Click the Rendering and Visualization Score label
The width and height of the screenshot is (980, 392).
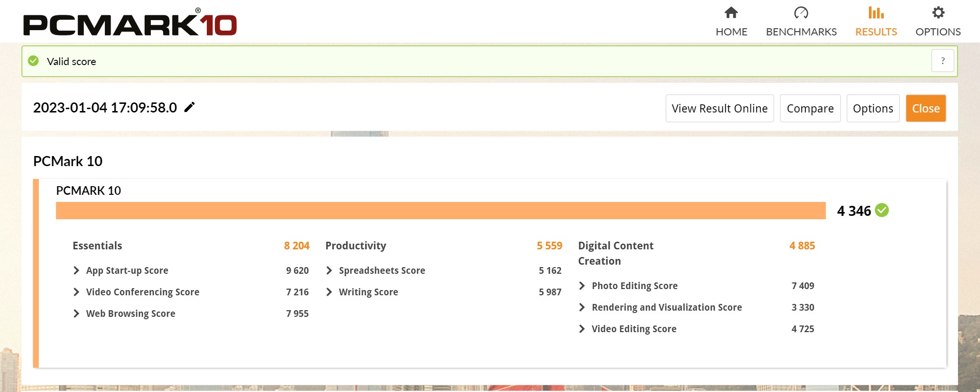[x=667, y=307]
